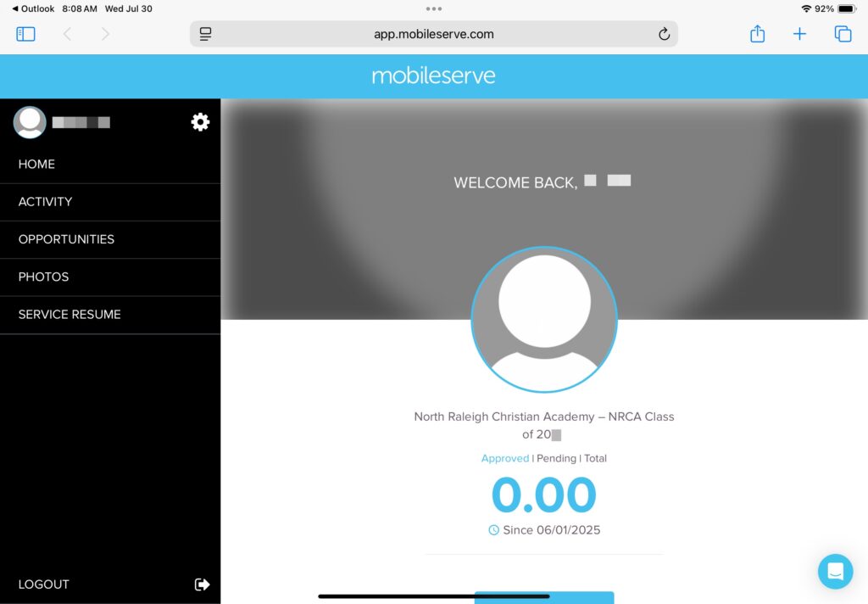868x604 pixels.
Task: Show all tabs overview icon
Action: click(x=843, y=34)
